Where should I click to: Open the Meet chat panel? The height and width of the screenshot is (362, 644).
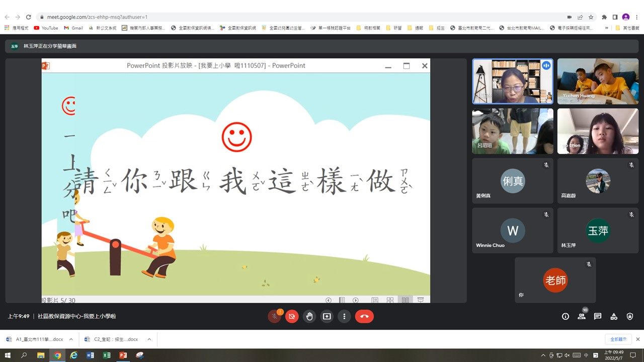(x=598, y=316)
